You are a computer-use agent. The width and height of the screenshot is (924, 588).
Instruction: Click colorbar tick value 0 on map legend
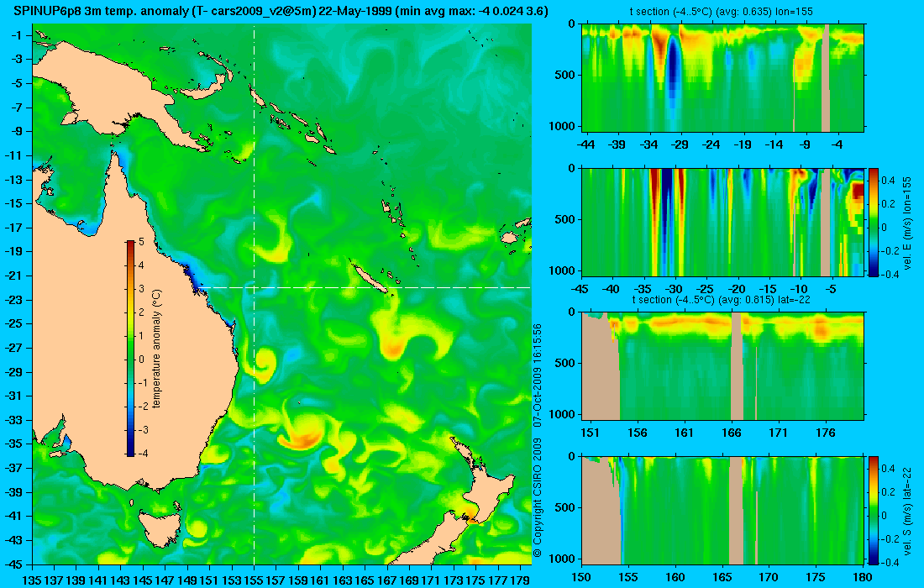pos(141,360)
